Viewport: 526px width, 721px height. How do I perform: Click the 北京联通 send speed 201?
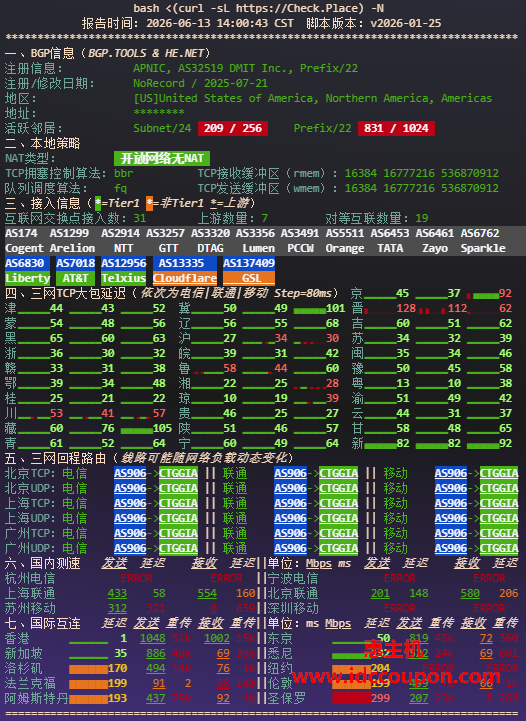pyautogui.click(x=380, y=594)
